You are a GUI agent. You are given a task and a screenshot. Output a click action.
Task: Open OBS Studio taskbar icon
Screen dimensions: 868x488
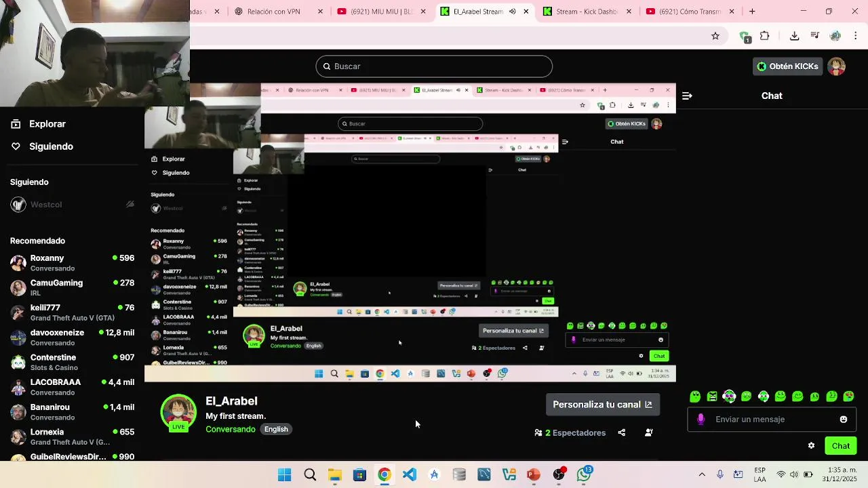point(559,474)
